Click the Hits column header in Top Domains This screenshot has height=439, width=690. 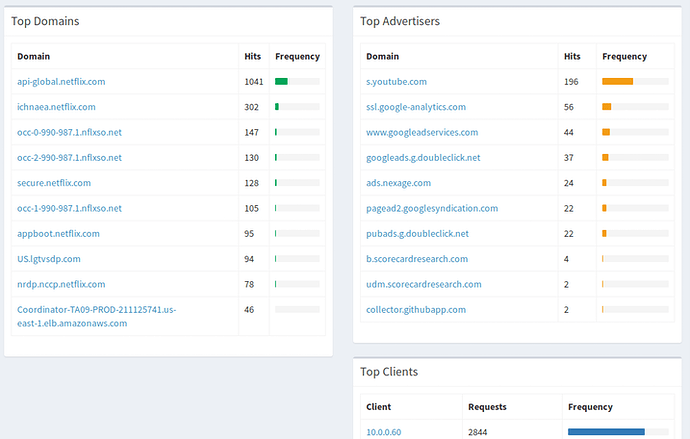[x=253, y=56]
